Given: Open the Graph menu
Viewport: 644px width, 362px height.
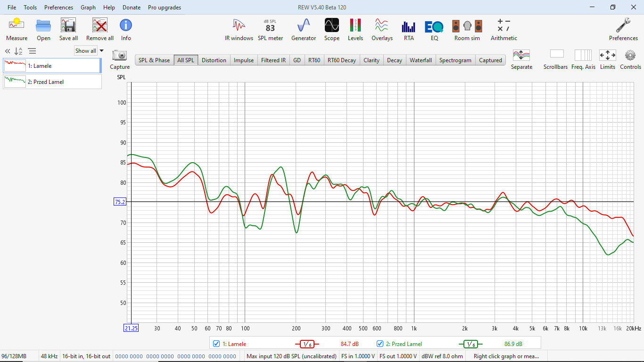Looking at the screenshot, I should pos(88,8).
